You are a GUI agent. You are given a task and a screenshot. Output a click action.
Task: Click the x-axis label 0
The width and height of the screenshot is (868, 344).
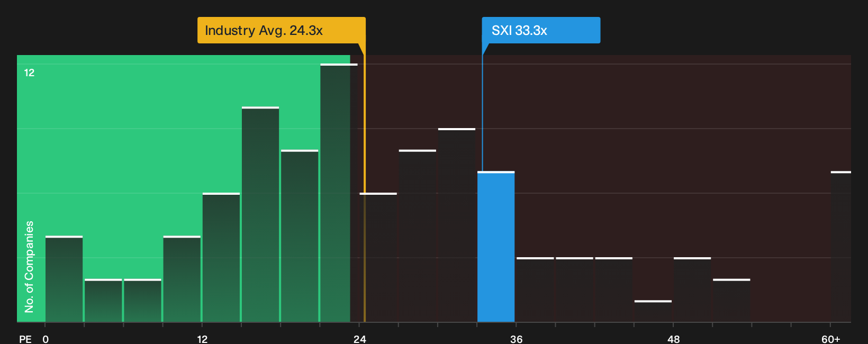click(46, 339)
